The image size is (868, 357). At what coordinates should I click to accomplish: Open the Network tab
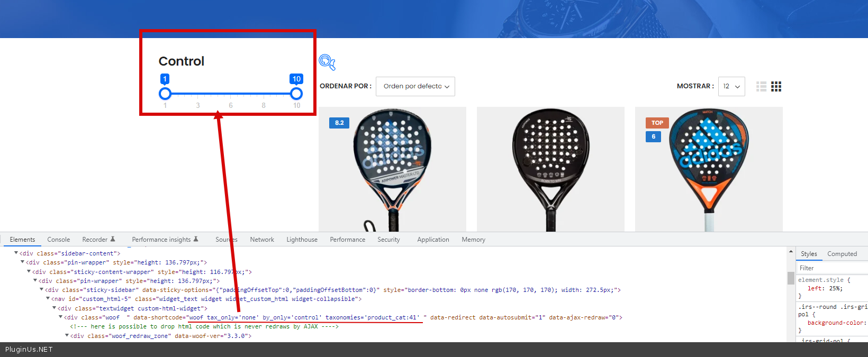coord(262,240)
